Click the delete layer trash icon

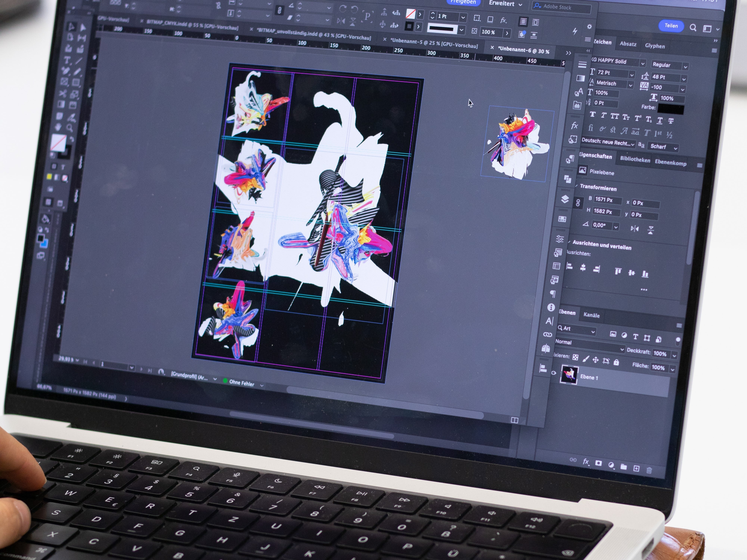[649, 470]
